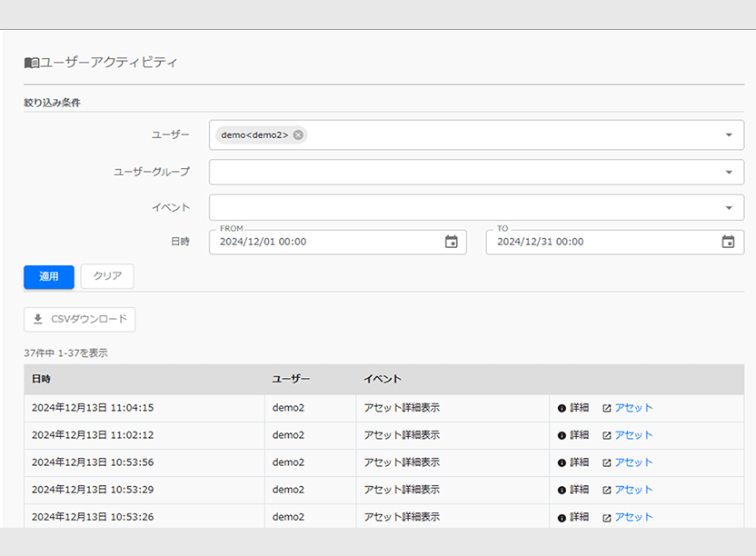Click into ユーザーグループ input field
Viewport: 756px width, 556px height.
click(x=476, y=172)
